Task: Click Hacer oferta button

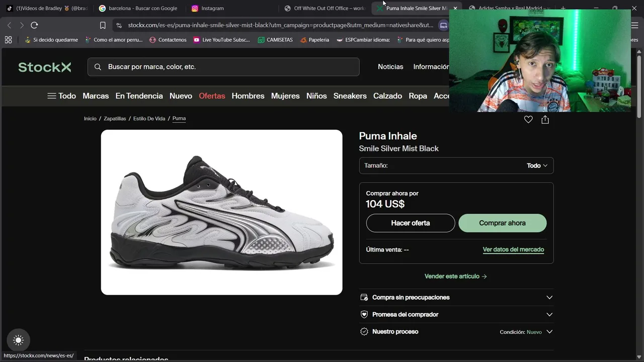Action: [x=411, y=223]
